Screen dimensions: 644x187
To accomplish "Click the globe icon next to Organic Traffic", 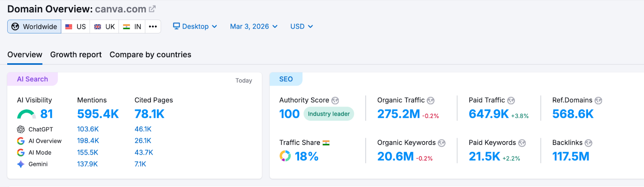I will [431, 101].
